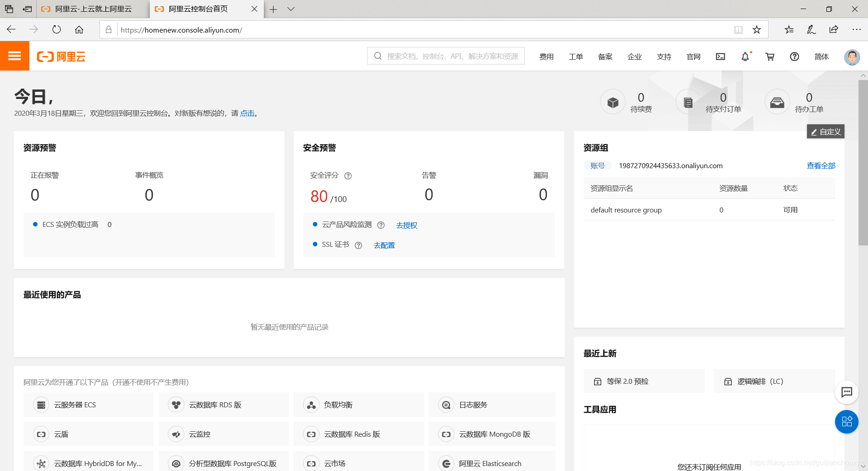Open 分析型数据库 PostgreSQL版 product

click(x=224, y=461)
